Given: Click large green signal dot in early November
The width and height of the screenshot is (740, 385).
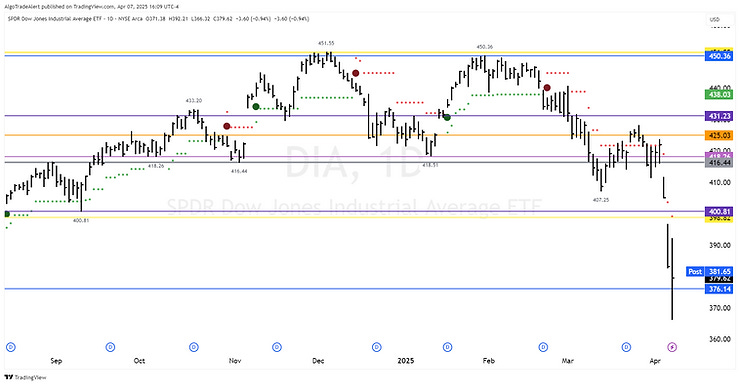Looking at the screenshot, I should tap(256, 107).
